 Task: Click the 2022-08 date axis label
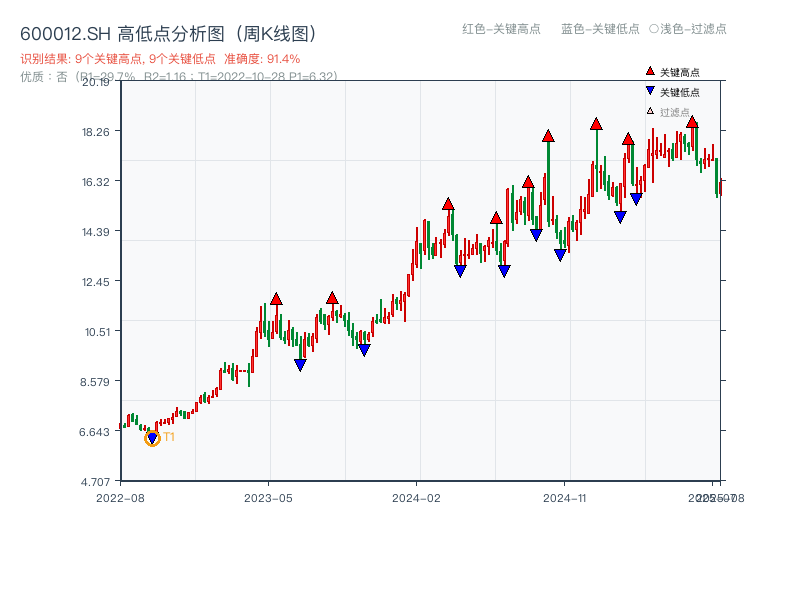point(120,498)
